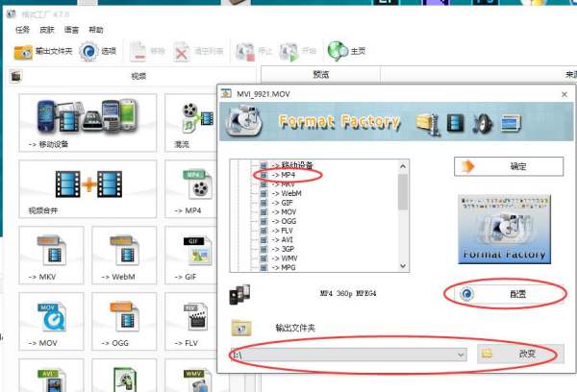Select -> WebM in the format tree

(x=287, y=193)
